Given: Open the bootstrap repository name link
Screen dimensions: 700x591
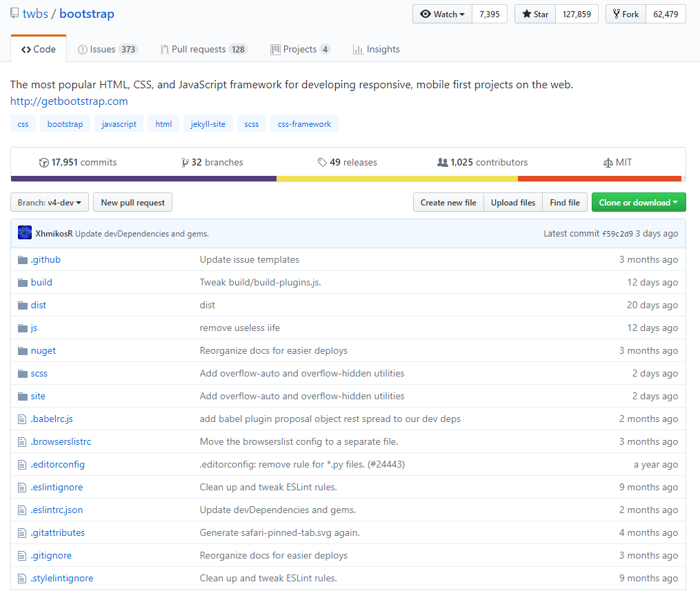Looking at the screenshot, I should click(x=87, y=14).
